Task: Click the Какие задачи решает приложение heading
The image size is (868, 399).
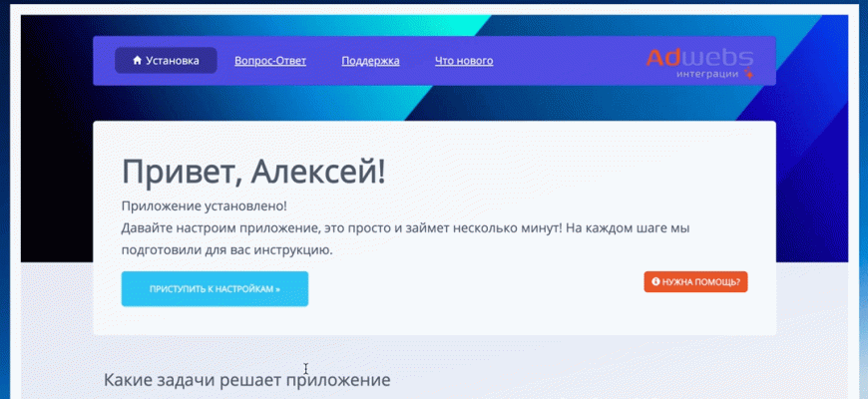Action: tap(246, 379)
